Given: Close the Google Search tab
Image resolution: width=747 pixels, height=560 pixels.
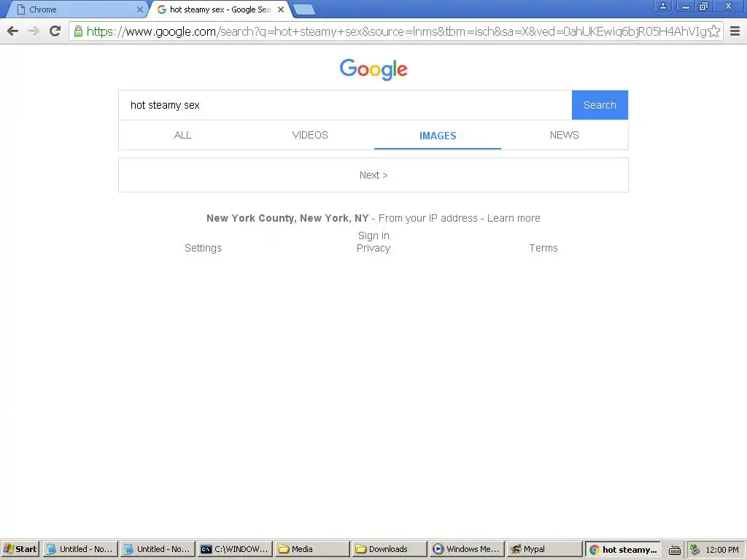Looking at the screenshot, I should click(x=281, y=9).
